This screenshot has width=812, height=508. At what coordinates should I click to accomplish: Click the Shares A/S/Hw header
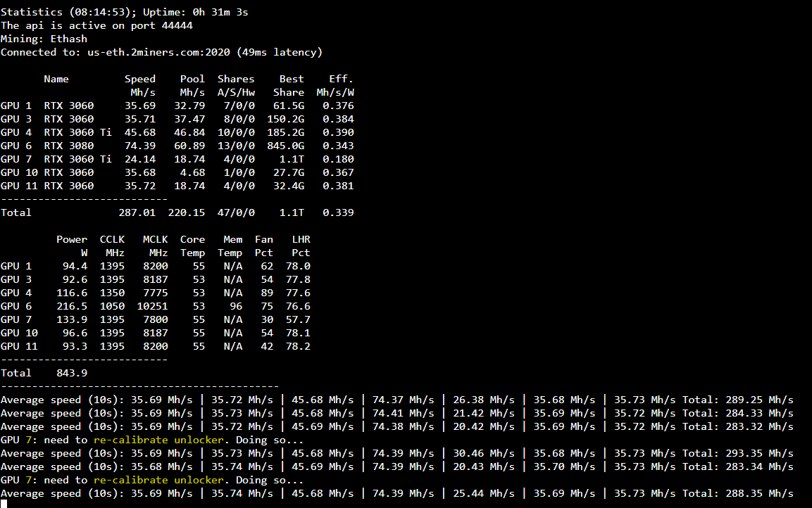pyautogui.click(x=235, y=85)
